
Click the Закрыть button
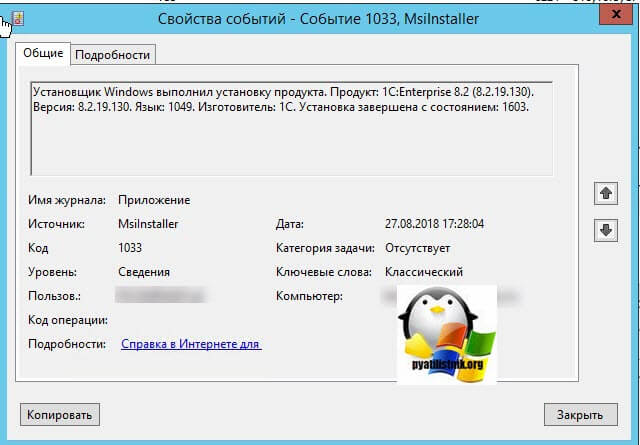click(x=580, y=415)
